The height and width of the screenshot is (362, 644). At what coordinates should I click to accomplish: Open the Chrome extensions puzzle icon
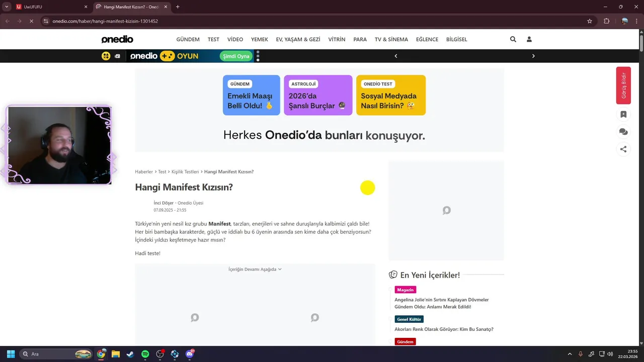pos(606,21)
